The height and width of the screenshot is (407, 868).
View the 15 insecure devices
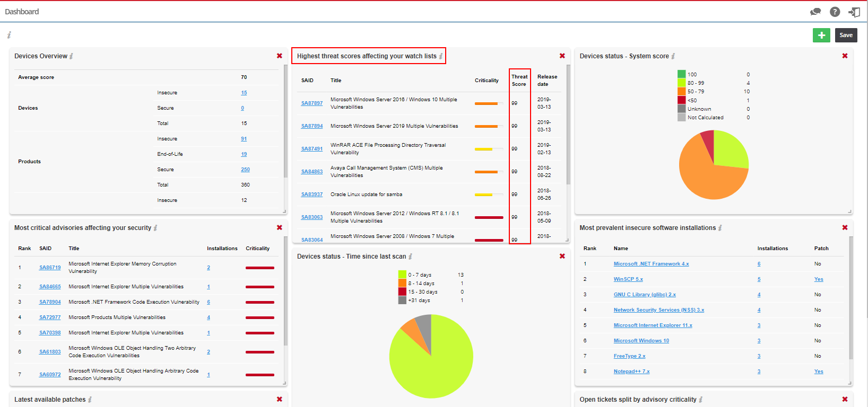(244, 93)
